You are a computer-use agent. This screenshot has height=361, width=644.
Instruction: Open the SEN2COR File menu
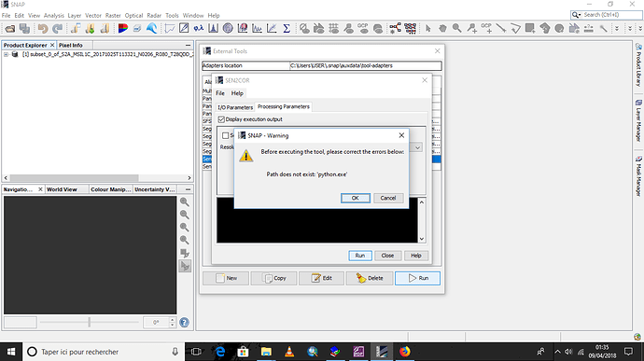(220, 93)
